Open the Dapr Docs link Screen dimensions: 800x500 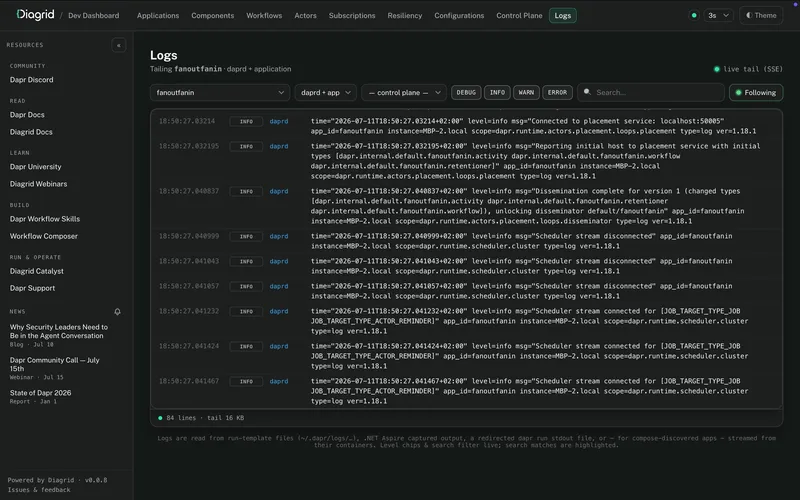[27, 115]
